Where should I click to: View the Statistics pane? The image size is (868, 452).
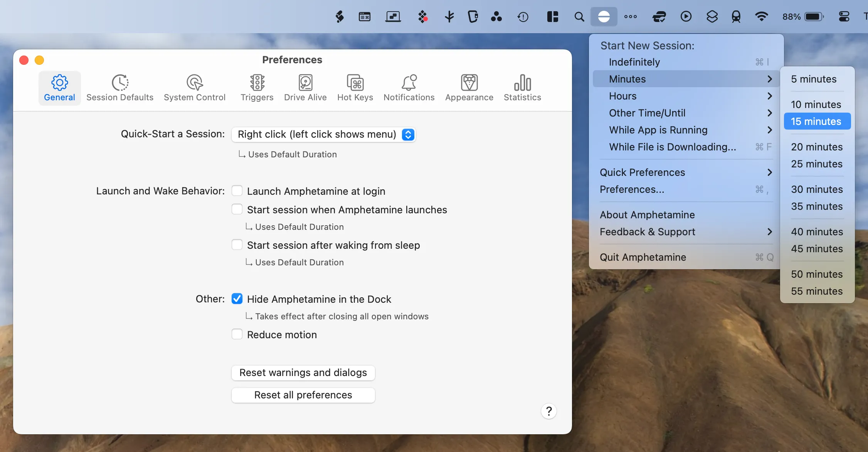[x=522, y=88]
